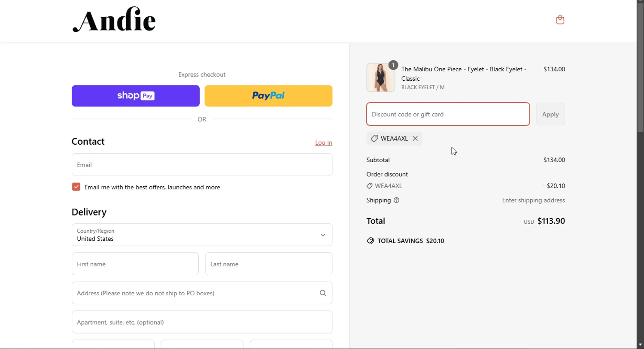The image size is (644, 349).
Task: Click the total savings tags icon
Action: click(370, 241)
